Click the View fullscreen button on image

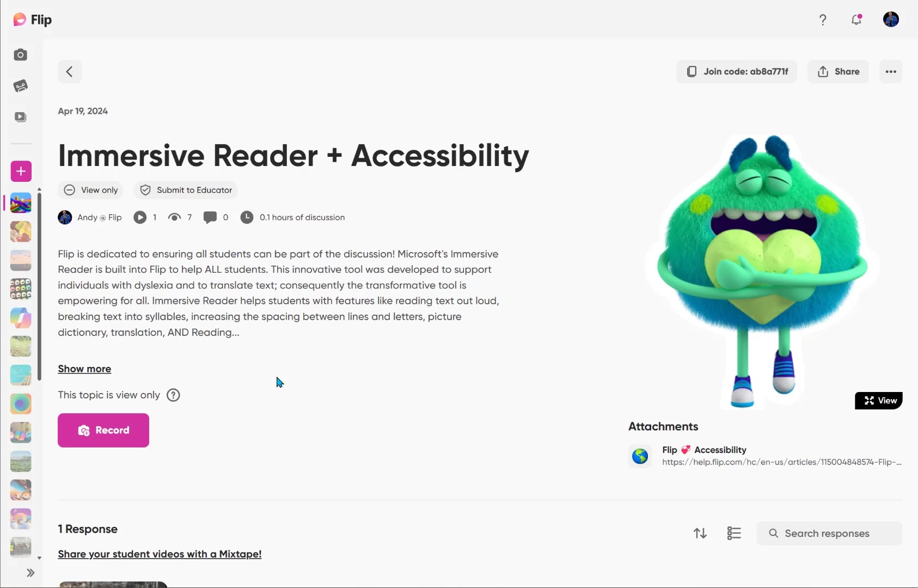pyautogui.click(x=879, y=401)
